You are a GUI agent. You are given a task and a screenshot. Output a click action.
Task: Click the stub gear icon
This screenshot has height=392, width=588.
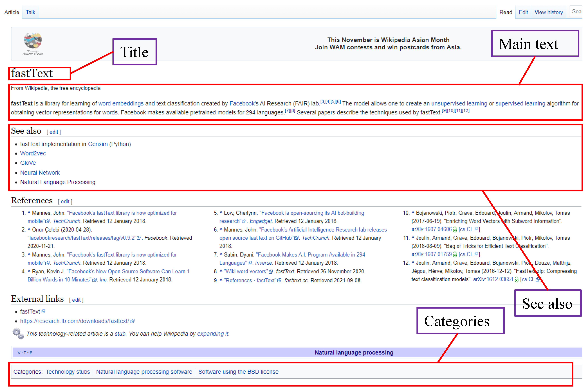tap(18, 333)
